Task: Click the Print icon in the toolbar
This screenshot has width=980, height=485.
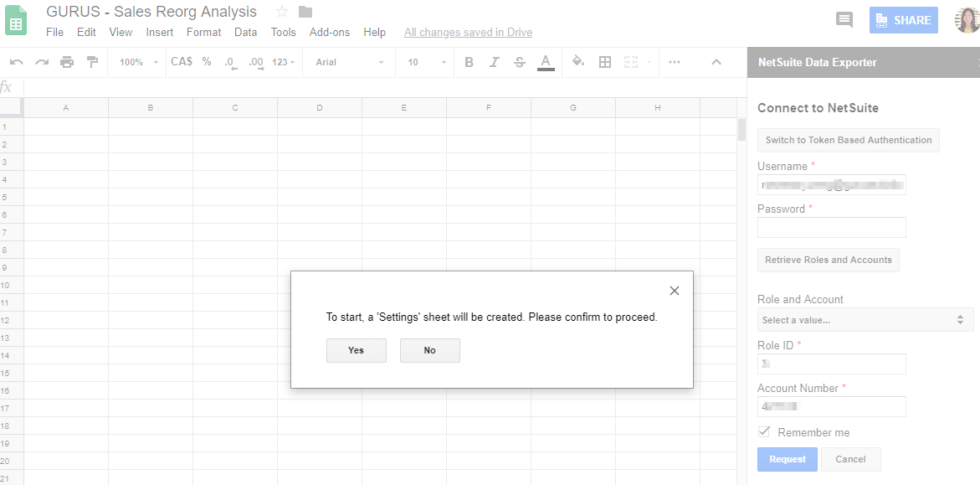Action: point(66,61)
